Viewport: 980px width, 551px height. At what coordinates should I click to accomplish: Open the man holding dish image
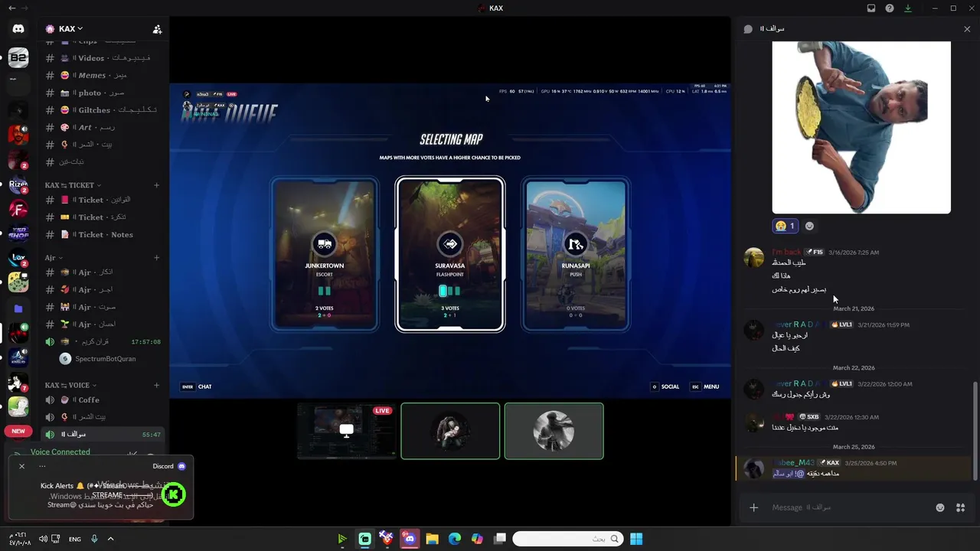click(x=861, y=127)
